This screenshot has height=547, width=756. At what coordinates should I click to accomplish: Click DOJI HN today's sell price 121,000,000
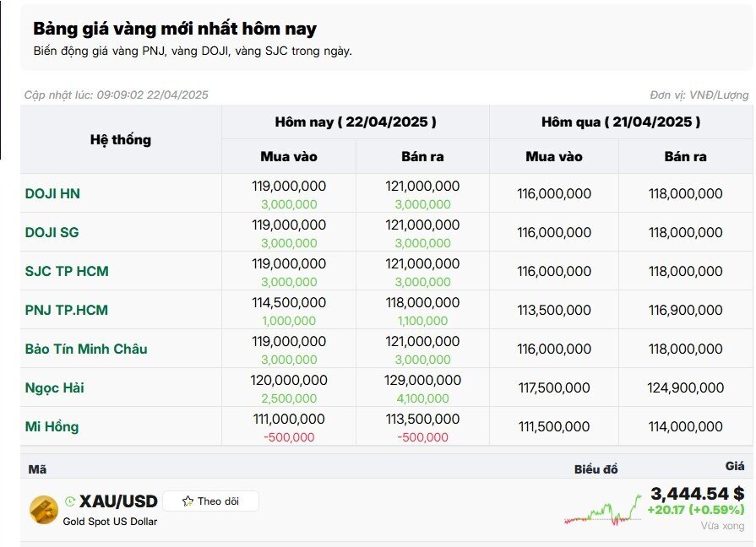pos(423,186)
